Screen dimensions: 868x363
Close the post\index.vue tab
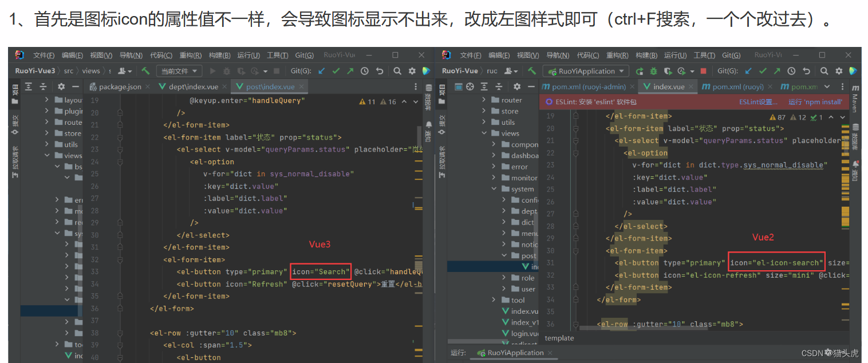[x=302, y=87]
